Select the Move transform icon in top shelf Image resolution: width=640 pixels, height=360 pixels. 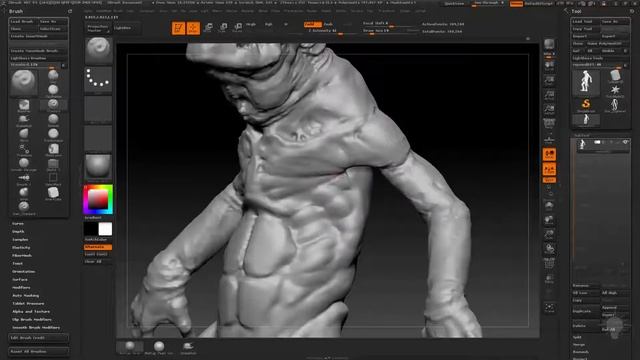click(x=208, y=27)
